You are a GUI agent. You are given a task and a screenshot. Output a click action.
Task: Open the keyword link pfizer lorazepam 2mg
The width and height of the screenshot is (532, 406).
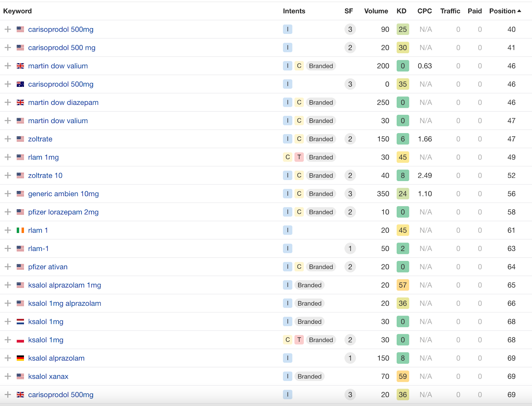click(x=63, y=212)
